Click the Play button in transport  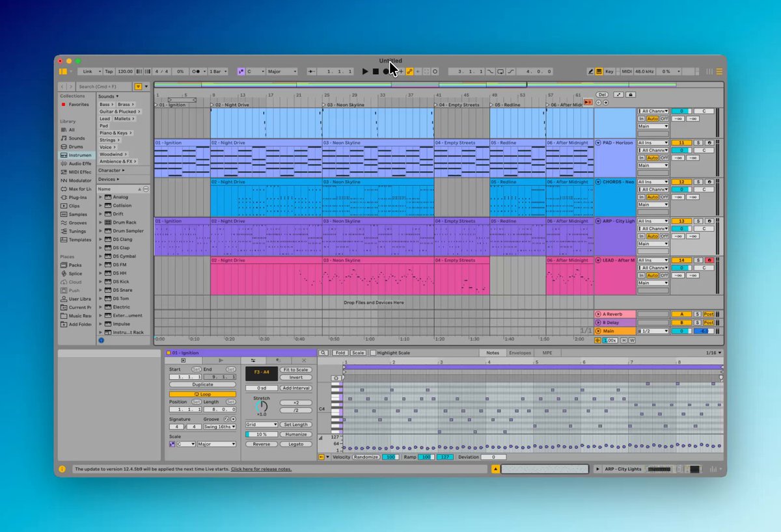click(x=365, y=72)
